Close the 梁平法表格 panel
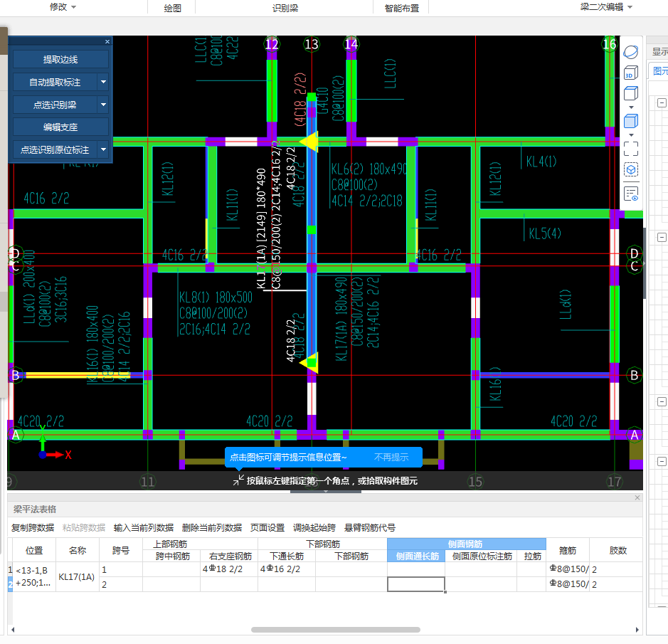 [x=637, y=497]
